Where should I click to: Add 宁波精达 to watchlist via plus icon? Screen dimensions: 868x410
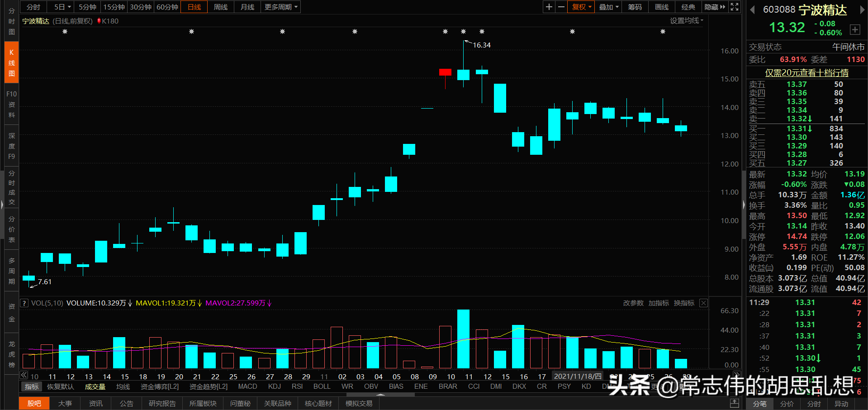855,29
